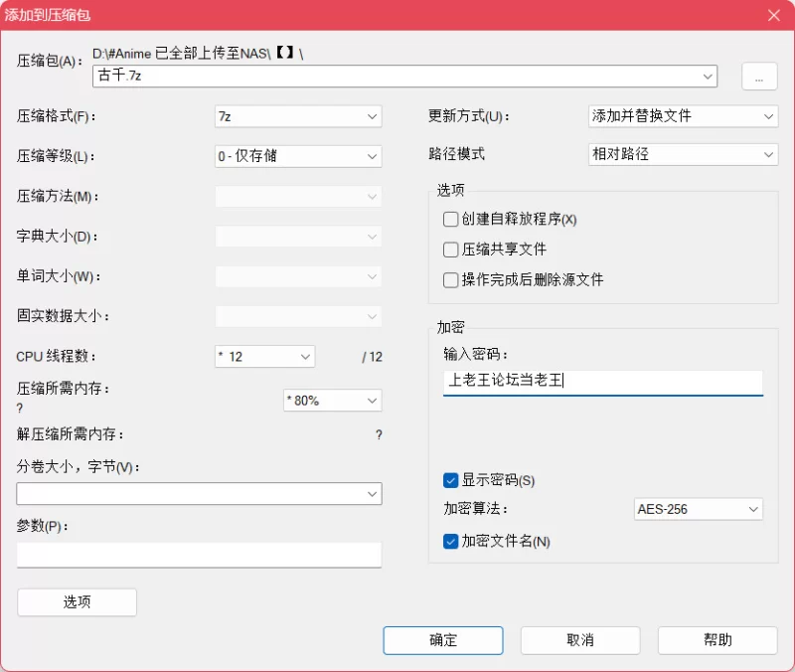
Task: Expand the 80% memory usage dropdown
Action: (332, 400)
